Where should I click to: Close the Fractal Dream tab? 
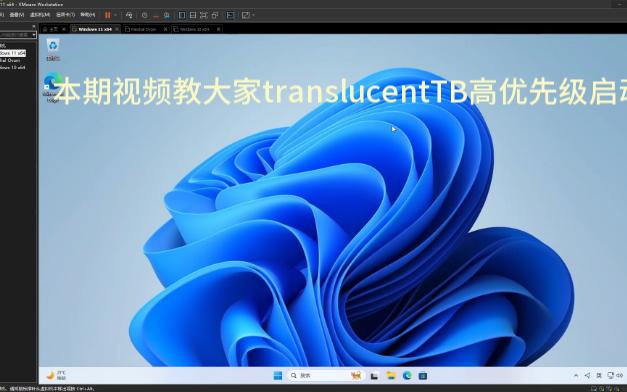(x=166, y=29)
